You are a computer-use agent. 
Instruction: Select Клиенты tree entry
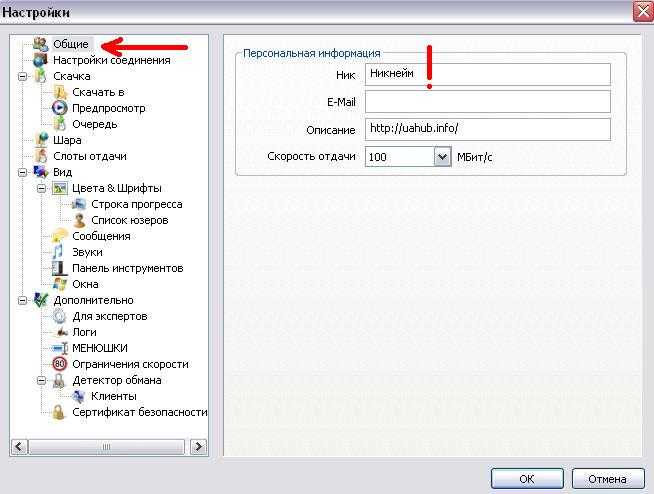point(114,396)
